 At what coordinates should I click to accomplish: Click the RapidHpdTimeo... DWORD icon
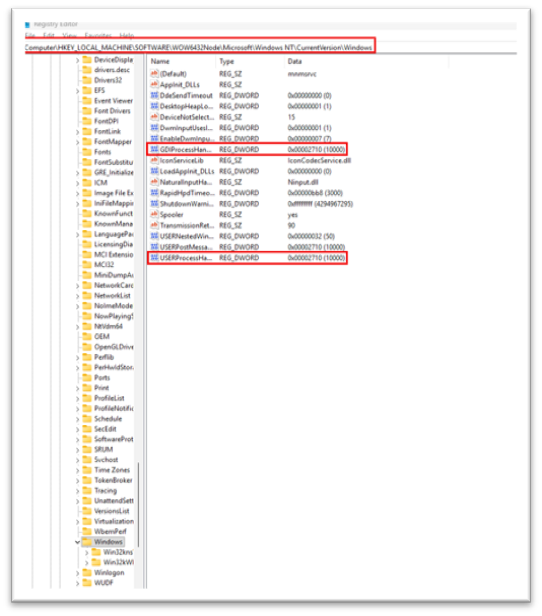tap(154, 193)
